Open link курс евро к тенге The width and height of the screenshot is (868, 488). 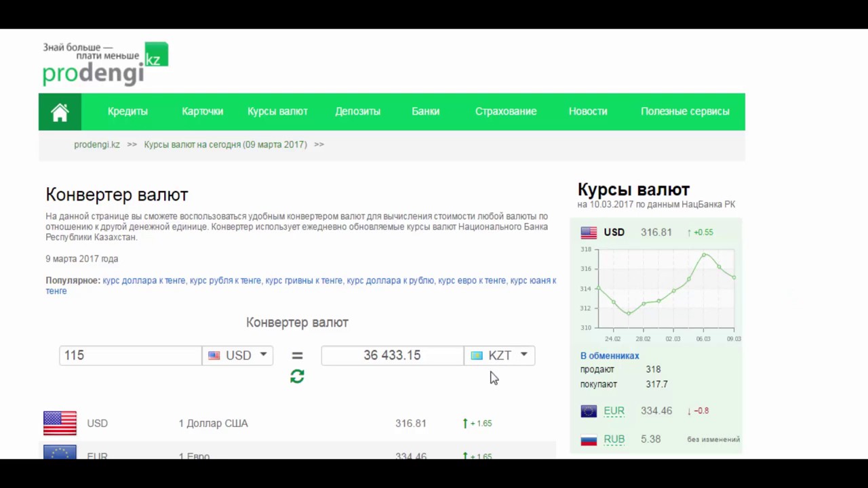click(472, 281)
